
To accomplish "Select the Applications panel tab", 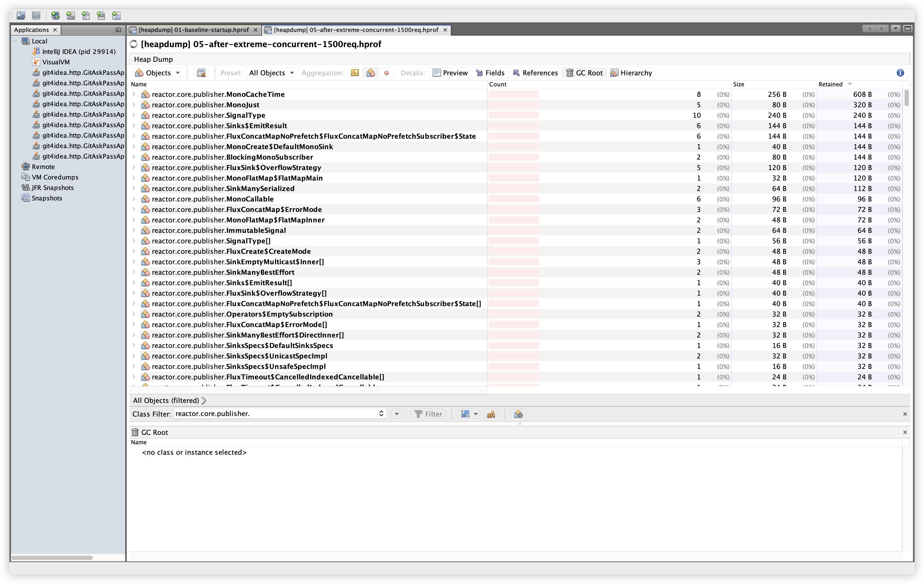I will [x=31, y=30].
